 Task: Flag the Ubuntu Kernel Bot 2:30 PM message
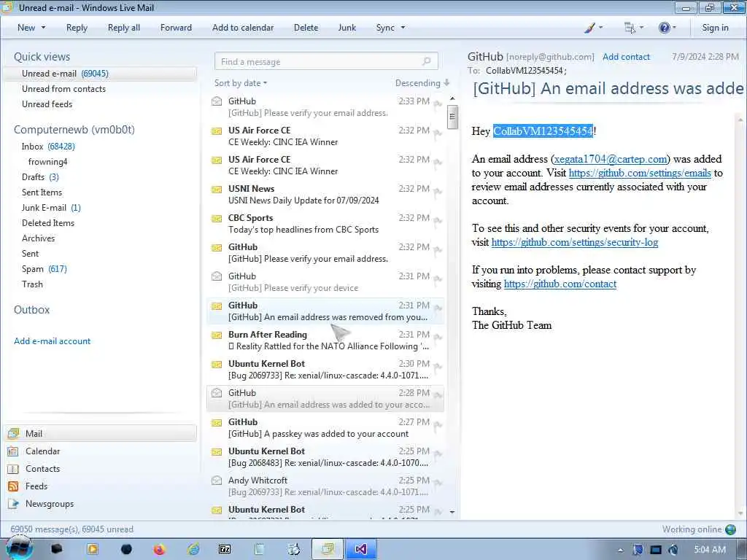coord(438,367)
